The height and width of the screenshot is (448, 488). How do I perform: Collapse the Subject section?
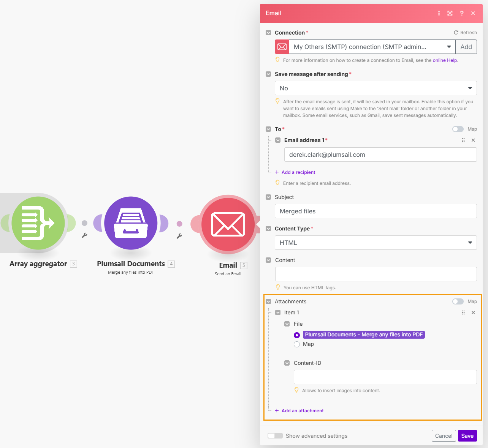tap(268, 197)
